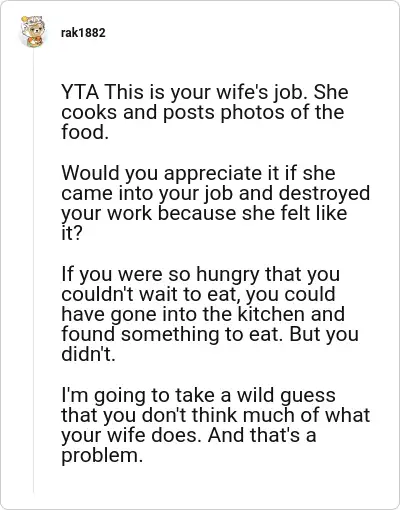This screenshot has width=400, height=510.
Task: Select the word "YTA" in the comment
Action: [80, 92]
